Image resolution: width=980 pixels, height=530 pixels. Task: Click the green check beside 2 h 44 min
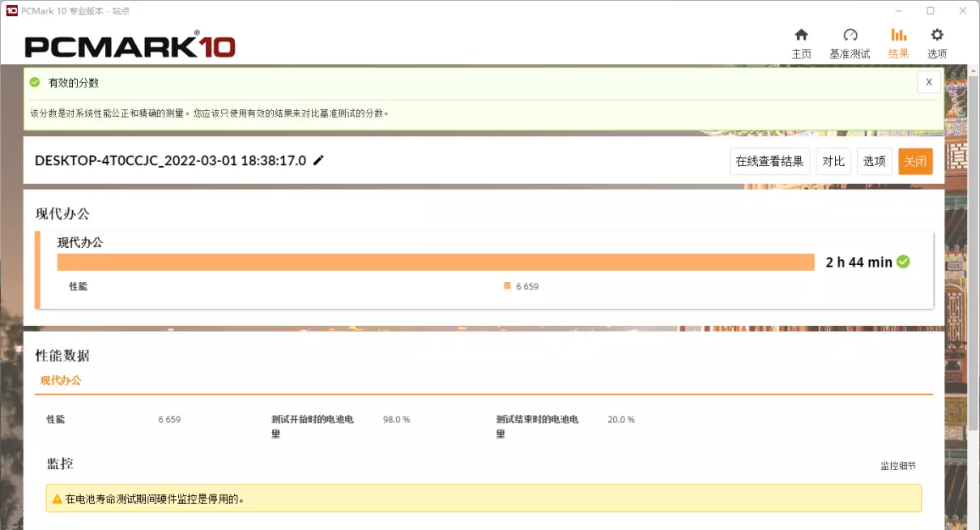coord(903,262)
